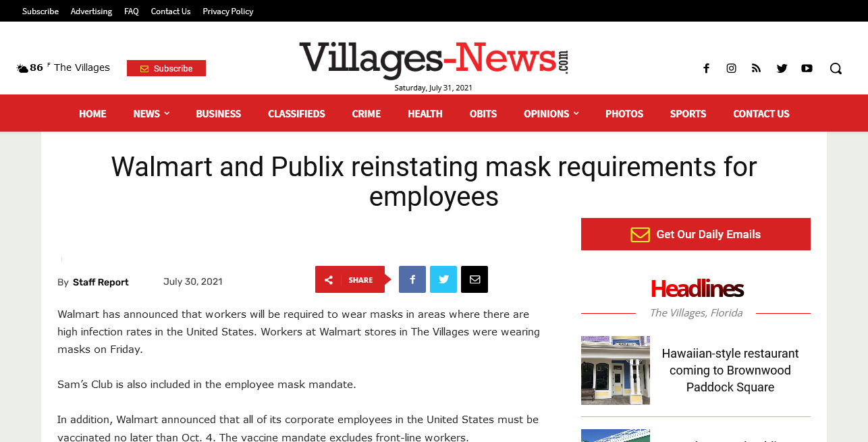The image size is (868, 442).
Task: Go to the CRIME section
Action: coord(367,113)
